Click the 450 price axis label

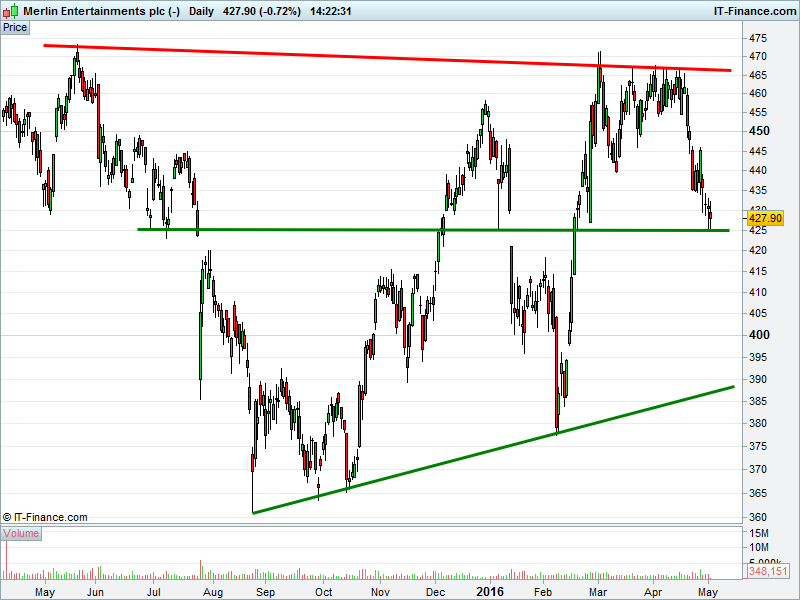point(759,131)
